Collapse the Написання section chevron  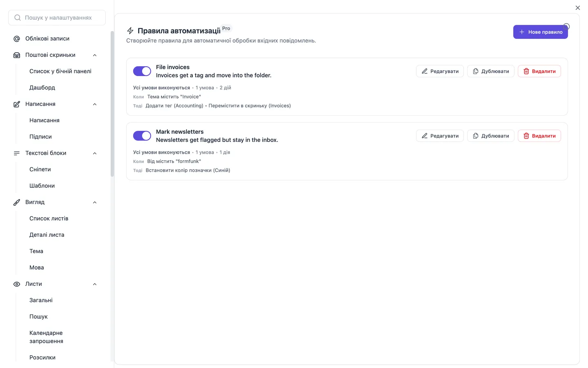95,104
